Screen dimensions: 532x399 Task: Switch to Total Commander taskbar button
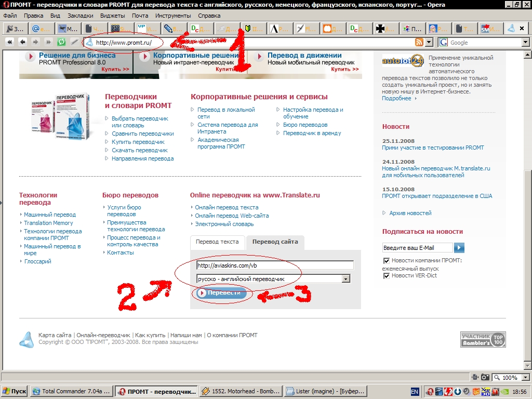[71, 392]
